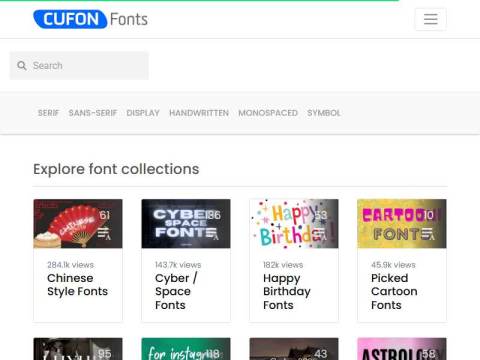The width and height of the screenshot is (480, 360).
Task: Open the Symbol category
Action: (324, 113)
